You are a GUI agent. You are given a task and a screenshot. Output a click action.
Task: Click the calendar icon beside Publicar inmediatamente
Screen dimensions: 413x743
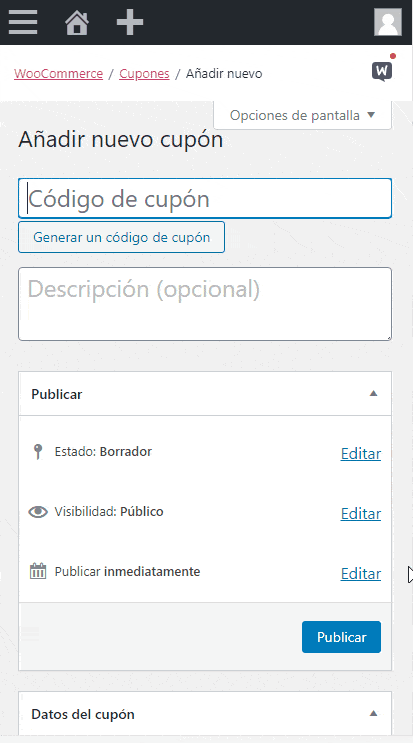(38, 571)
